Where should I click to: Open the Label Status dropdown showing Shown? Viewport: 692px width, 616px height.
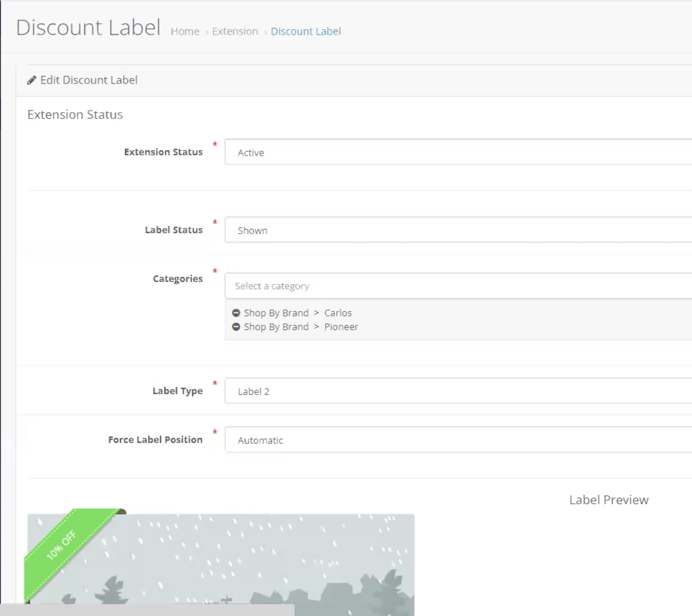pyautogui.click(x=458, y=230)
